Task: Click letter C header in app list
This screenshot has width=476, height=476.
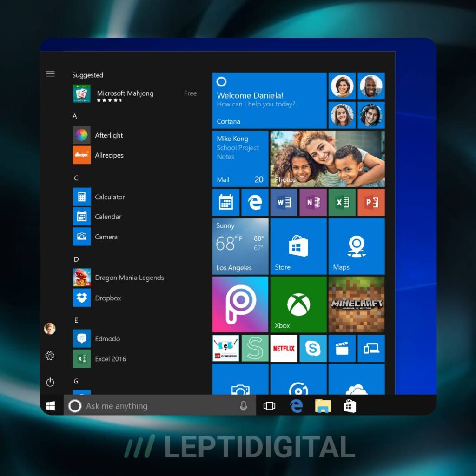Action: pyautogui.click(x=76, y=178)
